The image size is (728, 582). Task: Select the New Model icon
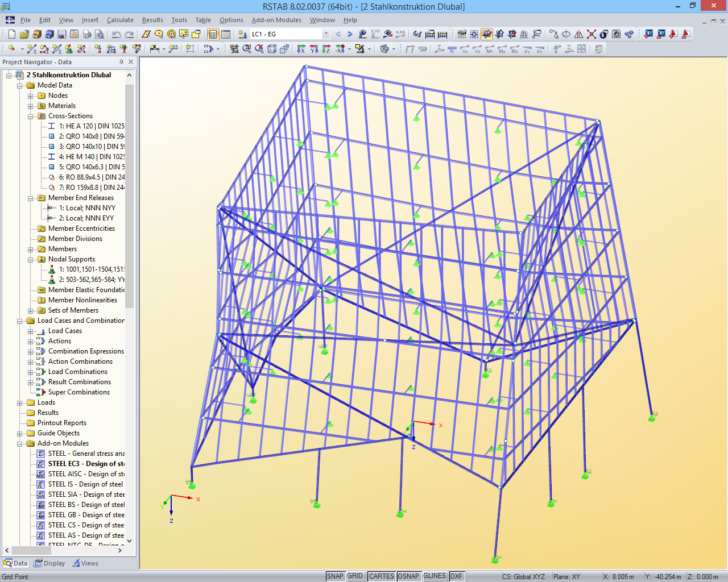[11, 34]
